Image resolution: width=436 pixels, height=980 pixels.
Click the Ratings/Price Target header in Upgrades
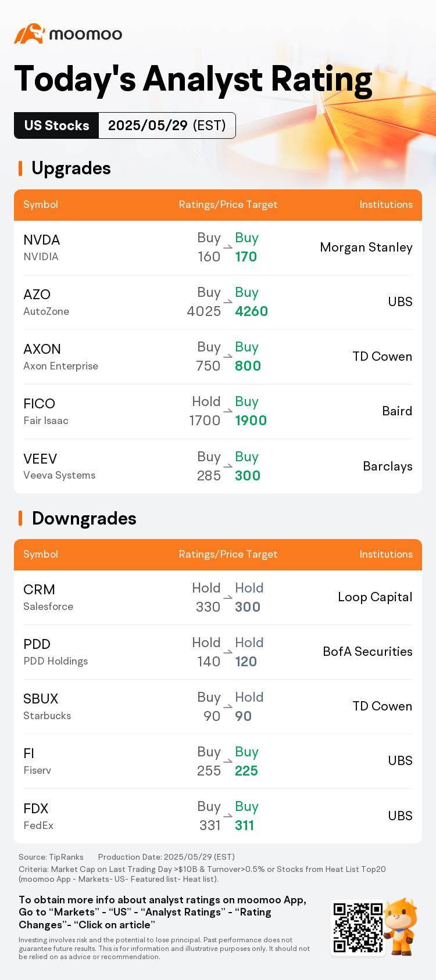click(x=228, y=204)
